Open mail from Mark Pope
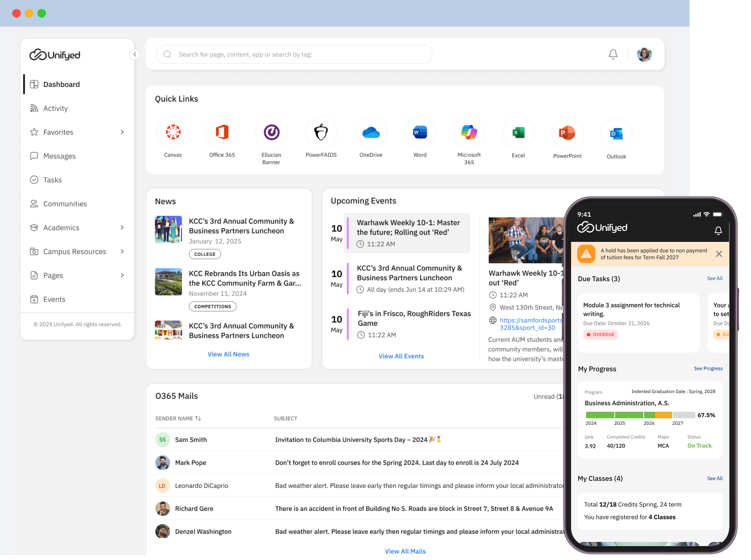The height and width of the screenshot is (560, 751). [x=359, y=463]
